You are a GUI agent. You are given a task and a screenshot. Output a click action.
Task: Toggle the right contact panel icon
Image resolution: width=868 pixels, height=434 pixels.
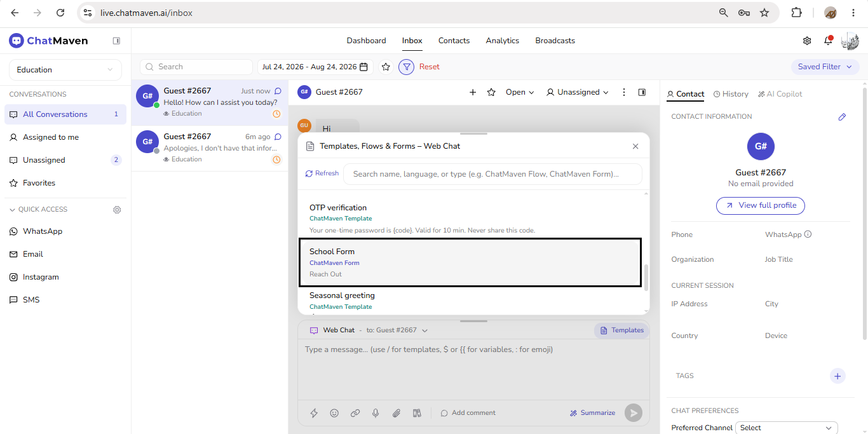click(642, 92)
